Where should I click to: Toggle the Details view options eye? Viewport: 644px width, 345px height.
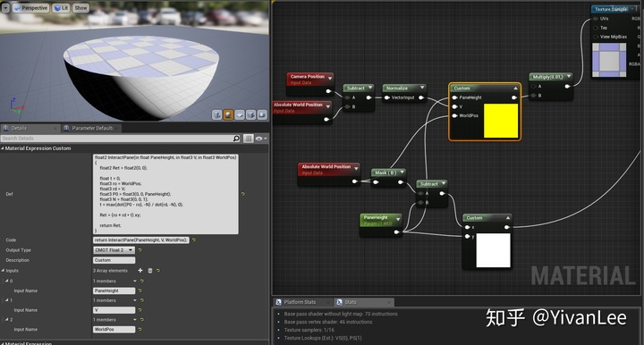tap(261, 139)
